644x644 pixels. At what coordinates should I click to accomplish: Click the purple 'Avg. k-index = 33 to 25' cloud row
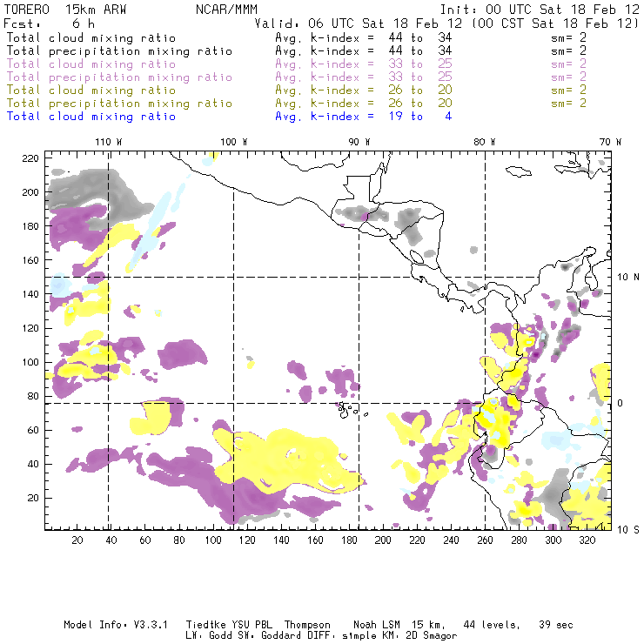tap(364, 64)
